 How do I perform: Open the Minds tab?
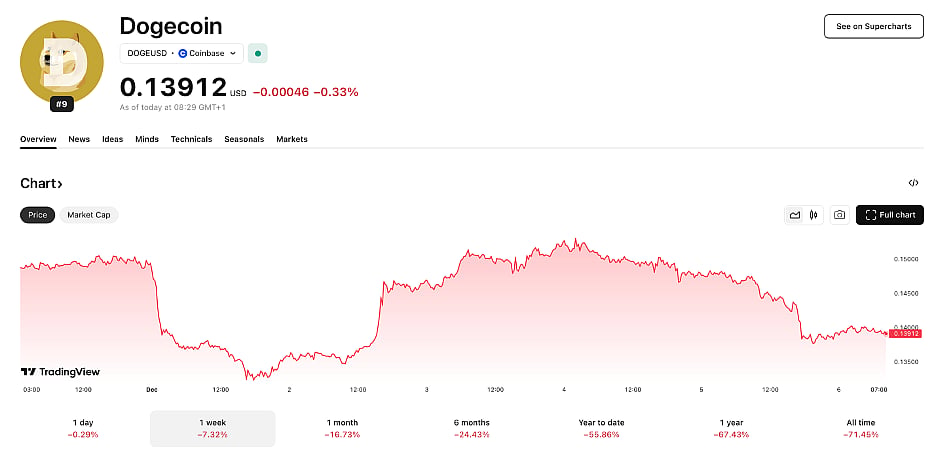click(147, 139)
